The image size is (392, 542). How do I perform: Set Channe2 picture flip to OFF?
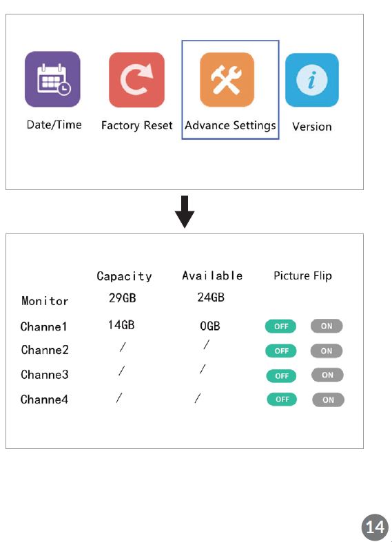(x=281, y=351)
